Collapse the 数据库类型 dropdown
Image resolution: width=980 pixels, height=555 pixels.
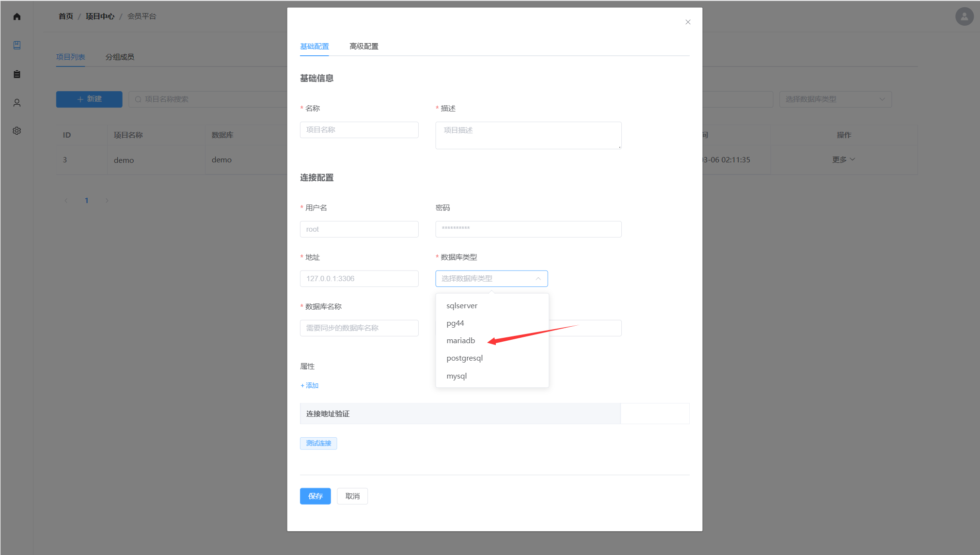538,279
